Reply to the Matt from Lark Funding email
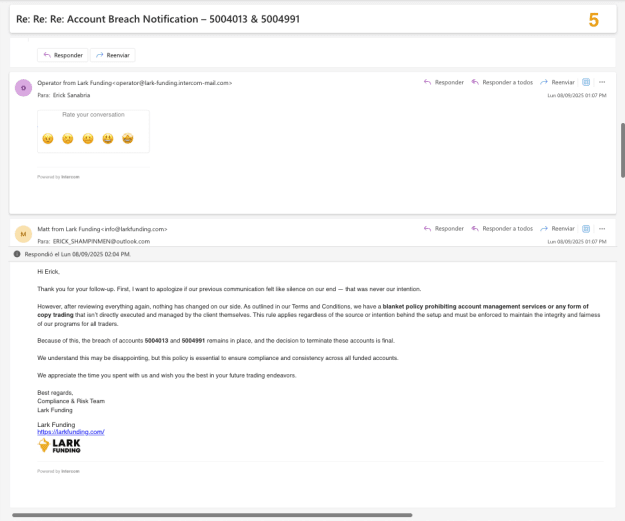625x521 pixels. pos(444,228)
